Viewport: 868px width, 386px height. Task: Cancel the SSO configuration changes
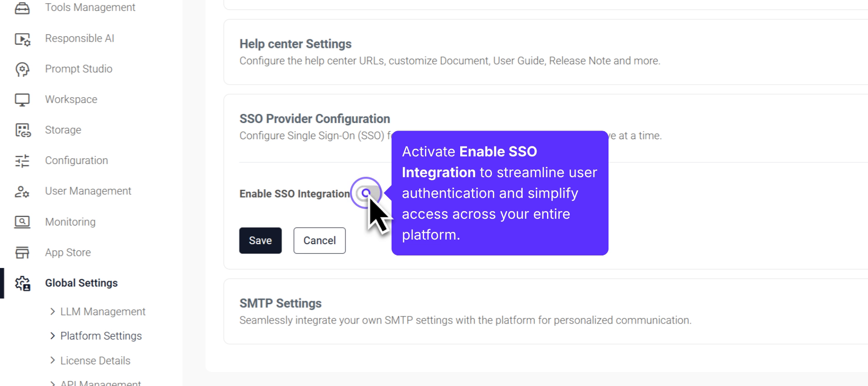319,240
